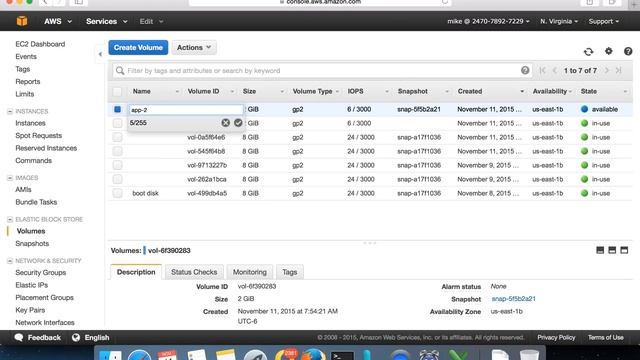Viewport: 640px width, 360px height.
Task: Click the AWS cube logo icon
Action: point(22,21)
